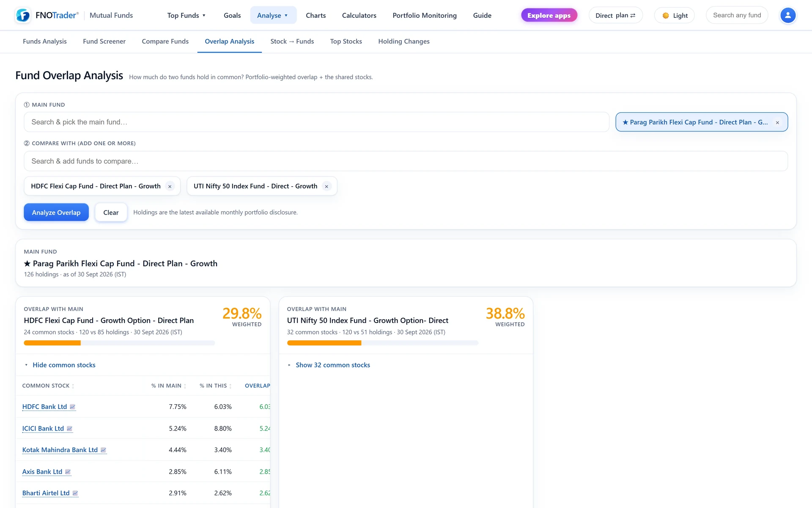Open Portfolio Monitoring page
Screen dimensions: 812x508
(425, 15)
